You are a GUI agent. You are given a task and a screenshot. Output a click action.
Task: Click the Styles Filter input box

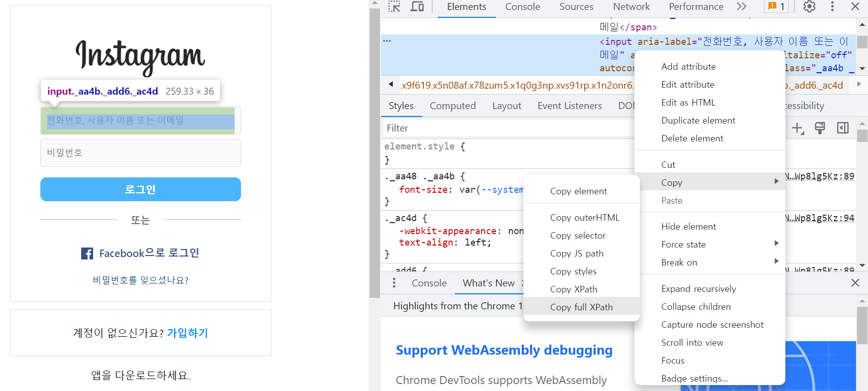[x=508, y=128]
